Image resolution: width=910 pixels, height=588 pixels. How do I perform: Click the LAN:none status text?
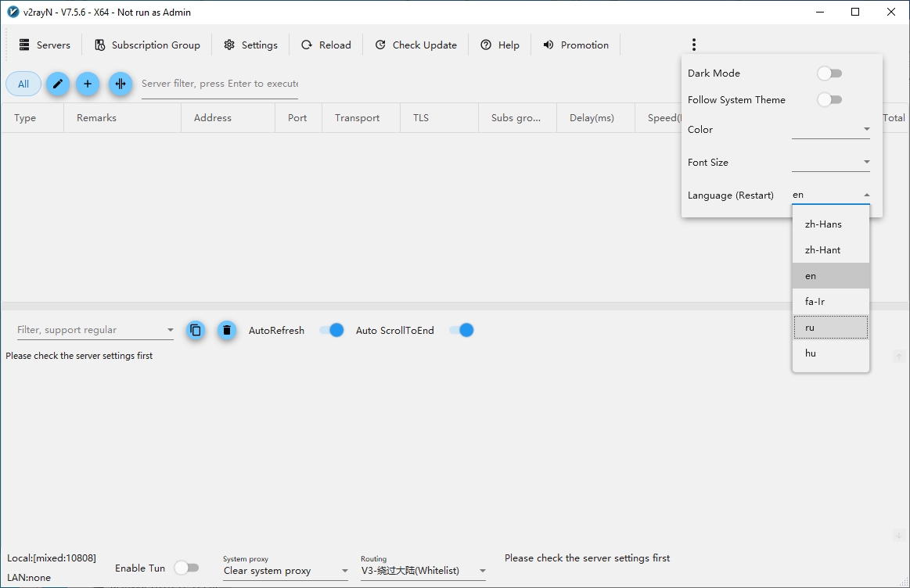click(29, 578)
